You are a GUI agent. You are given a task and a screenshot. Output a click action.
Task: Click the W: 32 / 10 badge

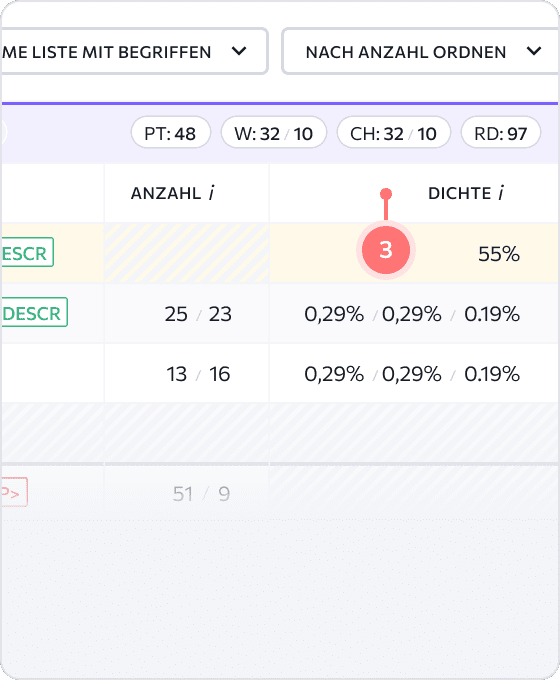(x=274, y=133)
